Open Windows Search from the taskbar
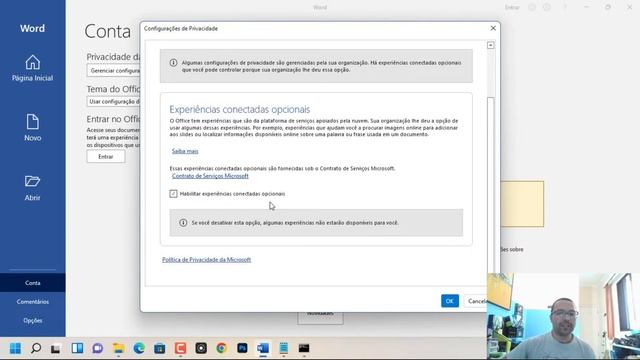The width and height of the screenshot is (640, 360). [36, 348]
